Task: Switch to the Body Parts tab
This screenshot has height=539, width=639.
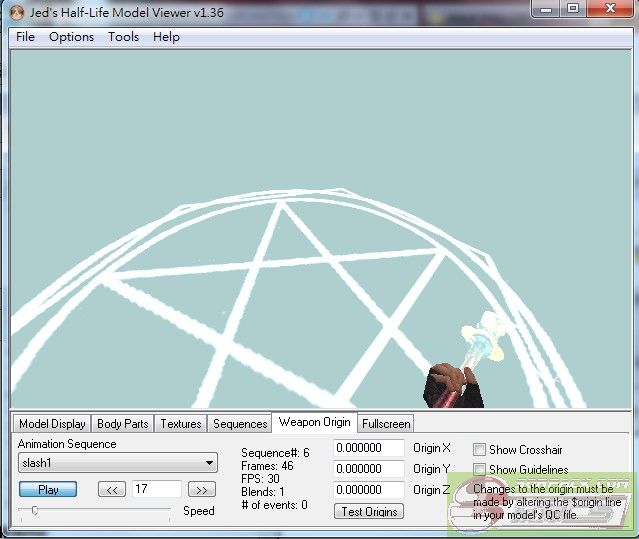Action: (x=122, y=424)
